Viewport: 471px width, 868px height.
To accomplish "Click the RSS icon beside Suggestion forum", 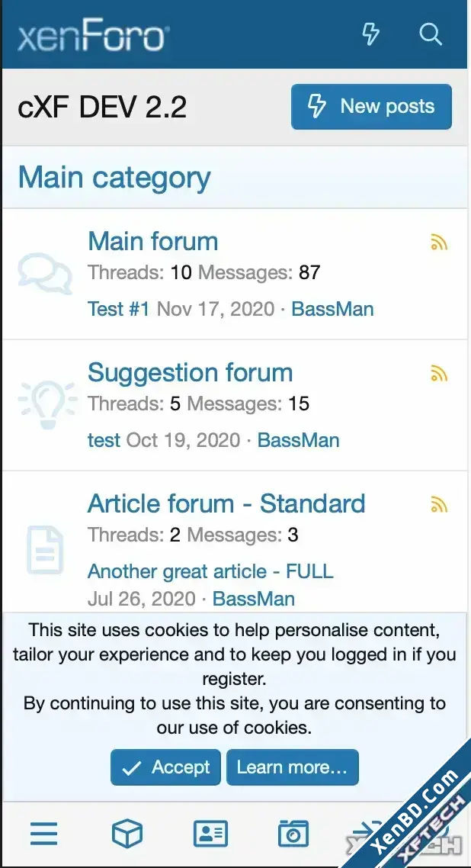I will pos(438,374).
